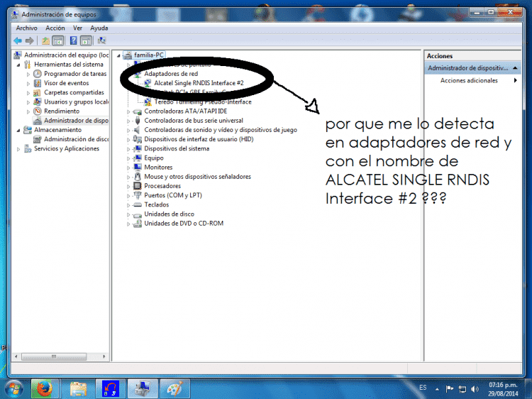Expand Usuarios y grupos locales node
This screenshot has width=532, height=399.
coord(28,102)
